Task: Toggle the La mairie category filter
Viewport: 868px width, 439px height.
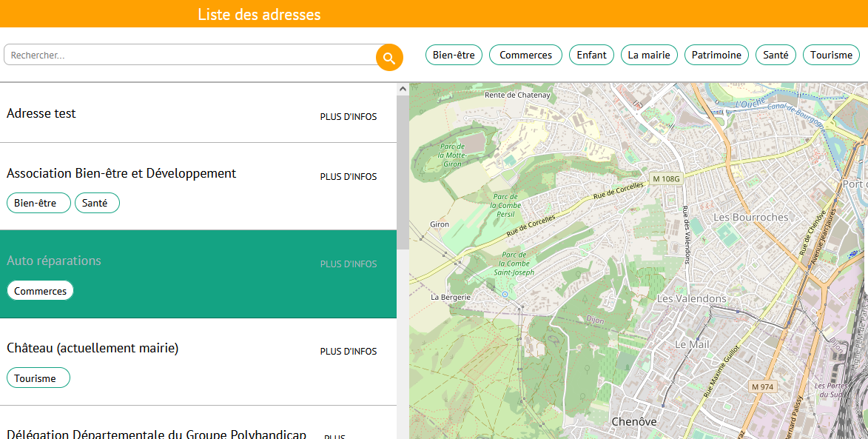Action: coord(649,54)
